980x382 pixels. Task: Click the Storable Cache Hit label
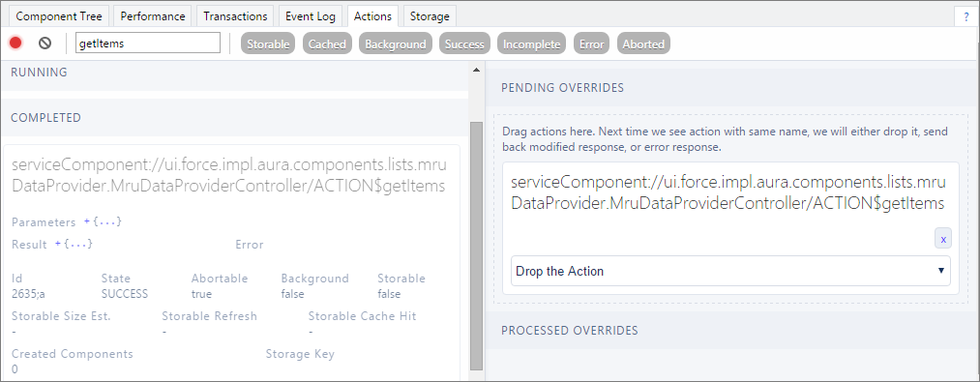[363, 316]
